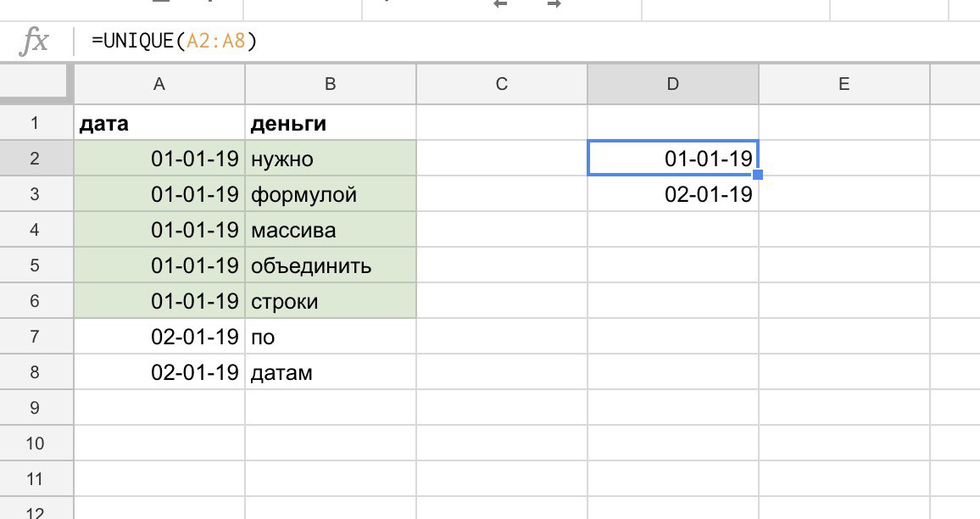The image size is (980, 519).
Task: Click the row 10 header
Action: point(36,444)
